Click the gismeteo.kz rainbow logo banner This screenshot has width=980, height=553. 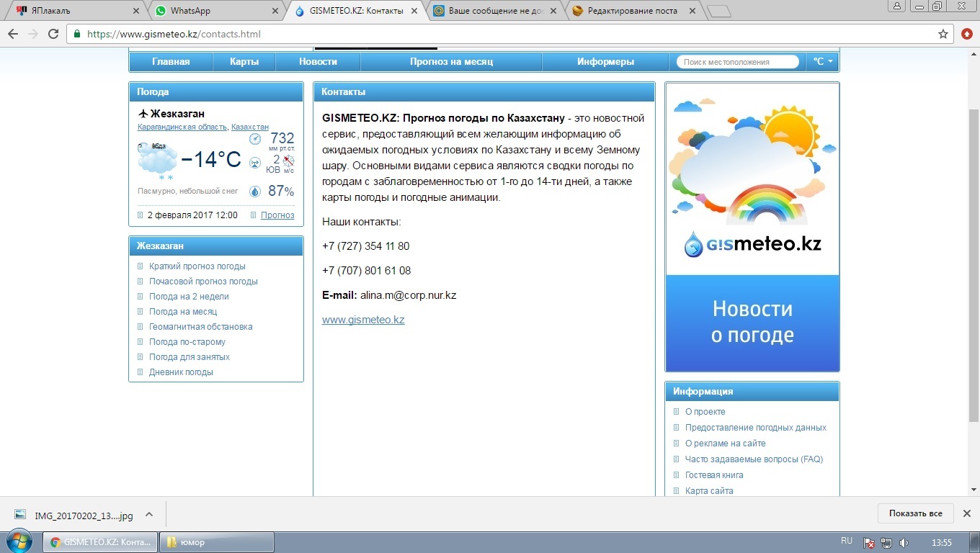pyautogui.click(x=752, y=179)
